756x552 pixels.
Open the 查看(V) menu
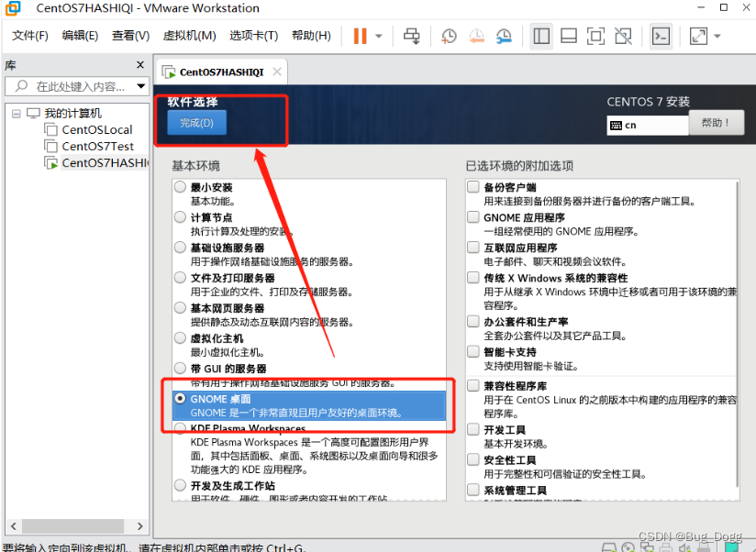point(130,36)
